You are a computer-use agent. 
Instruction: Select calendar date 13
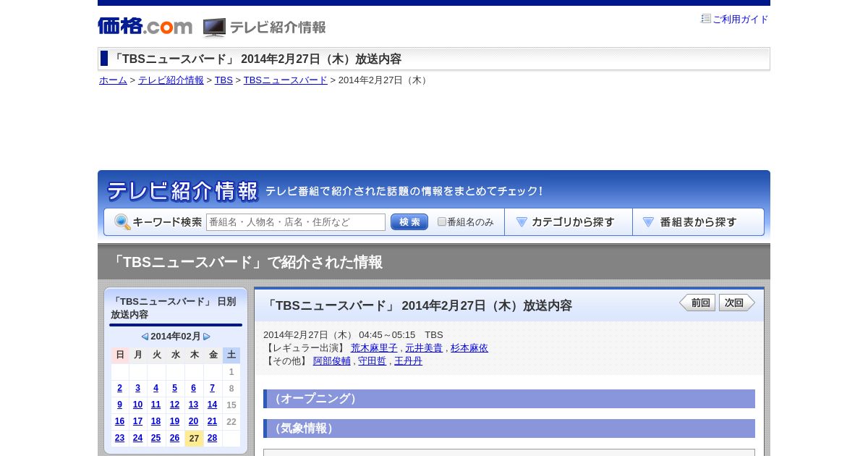click(x=193, y=405)
